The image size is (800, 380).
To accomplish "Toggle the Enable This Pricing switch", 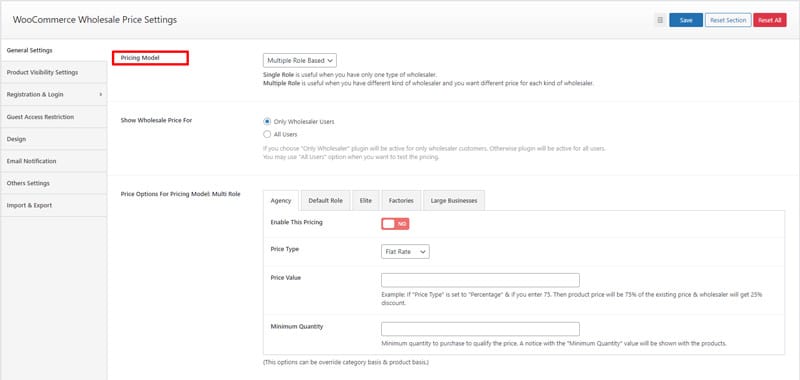I will [x=395, y=223].
